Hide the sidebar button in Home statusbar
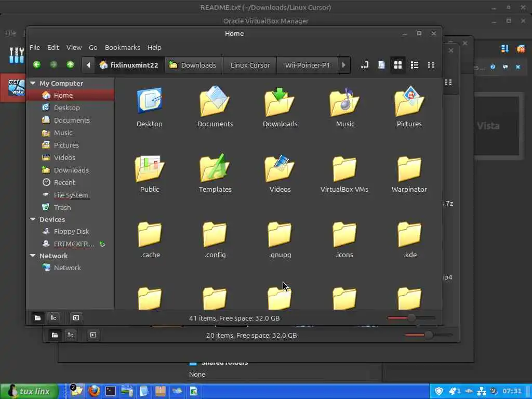 76,318
